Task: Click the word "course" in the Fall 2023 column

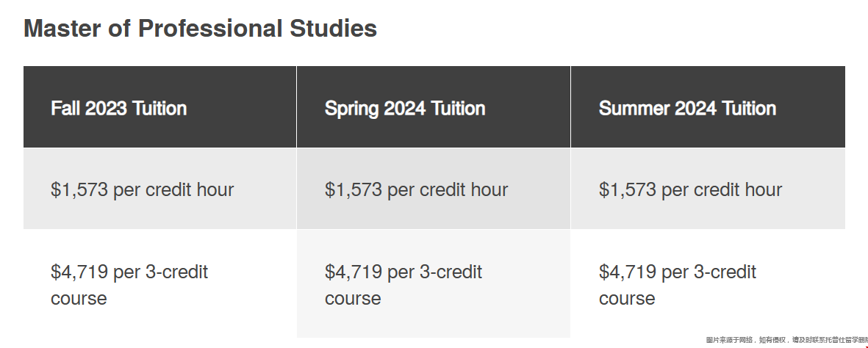Action: pyautogui.click(x=79, y=299)
